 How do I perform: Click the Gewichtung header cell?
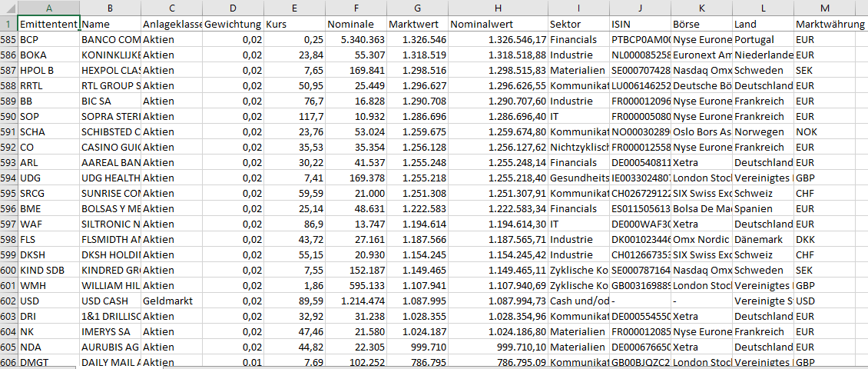pyautogui.click(x=234, y=25)
